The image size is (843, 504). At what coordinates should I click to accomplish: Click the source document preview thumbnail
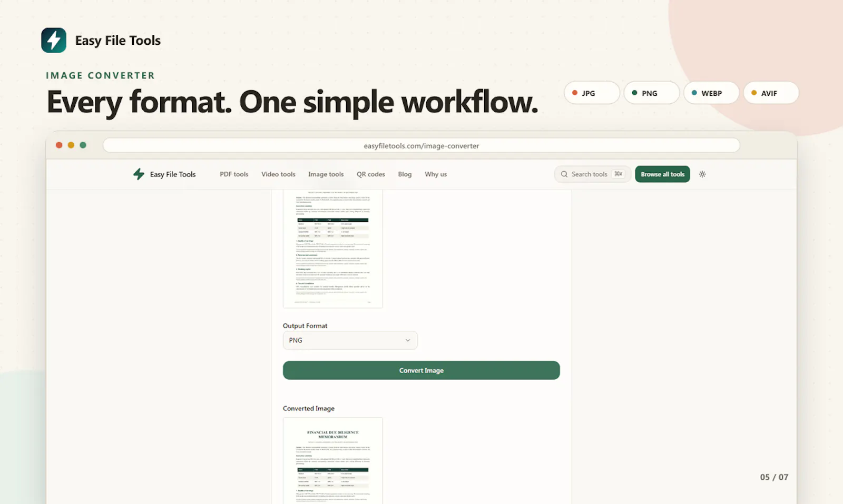pyautogui.click(x=333, y=249)
